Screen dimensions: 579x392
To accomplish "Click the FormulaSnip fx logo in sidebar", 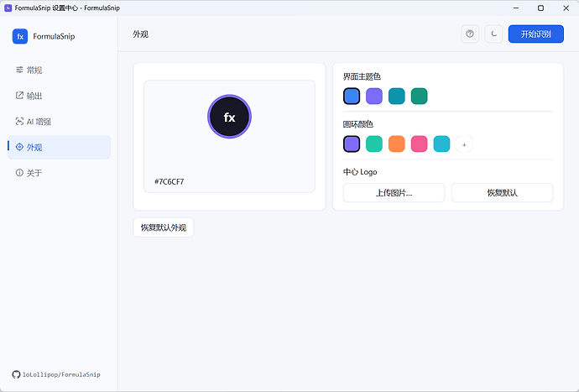I will click(20, 36).
